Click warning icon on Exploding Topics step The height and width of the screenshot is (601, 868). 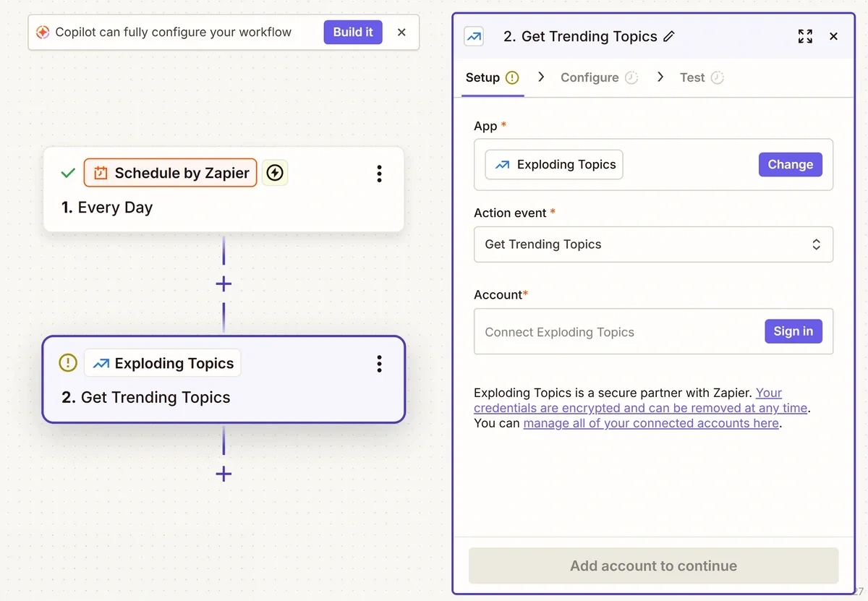68,363
